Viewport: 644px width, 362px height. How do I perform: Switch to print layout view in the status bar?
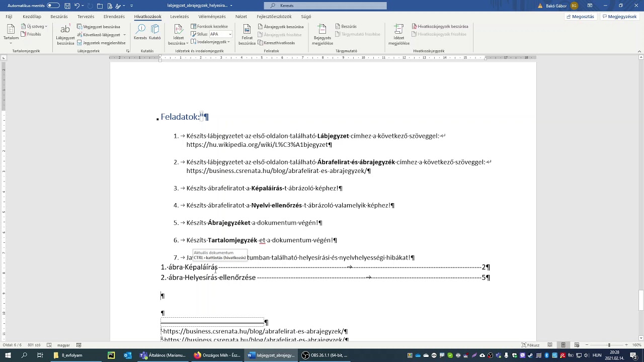563,345
